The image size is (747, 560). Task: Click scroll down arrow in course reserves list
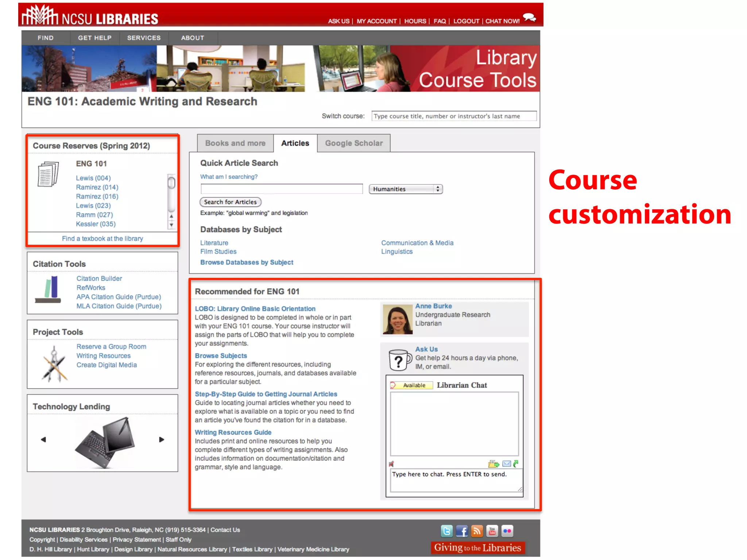coord(171,225)
